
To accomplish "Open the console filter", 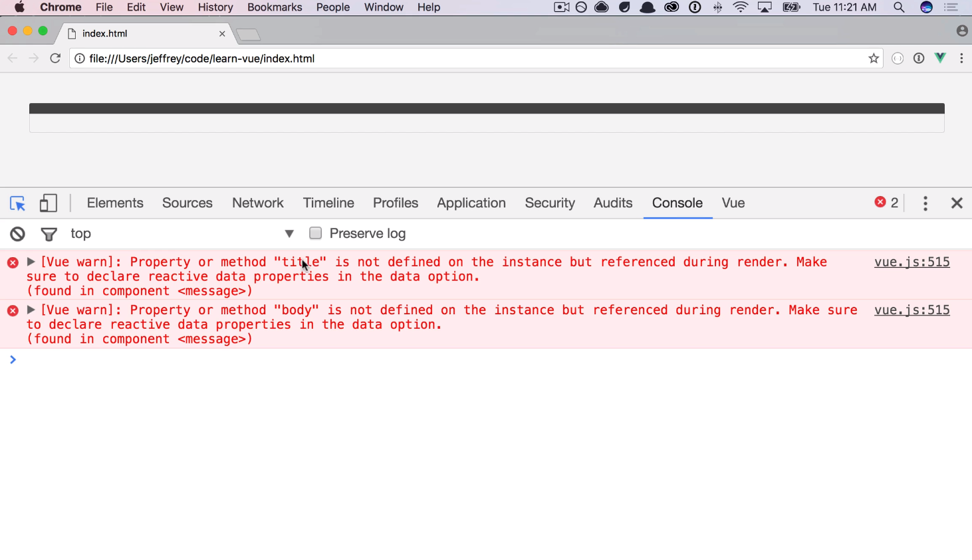I will (x=49, y=234).
